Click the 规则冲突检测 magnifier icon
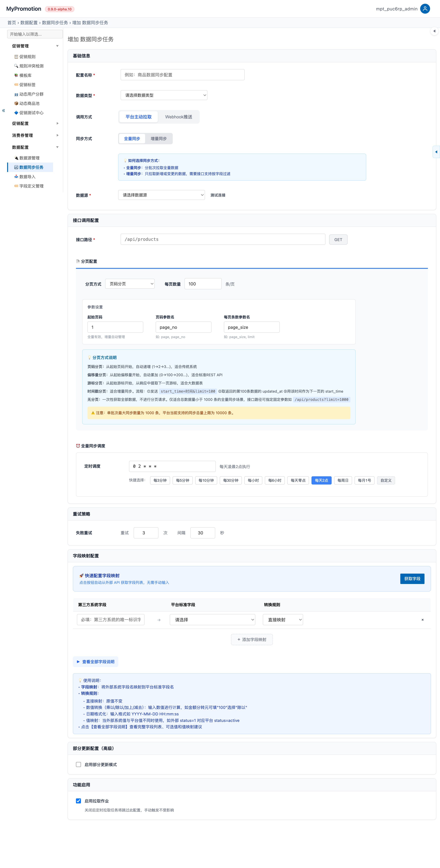This screenshot has height=868, width=440. click(16, 66)
